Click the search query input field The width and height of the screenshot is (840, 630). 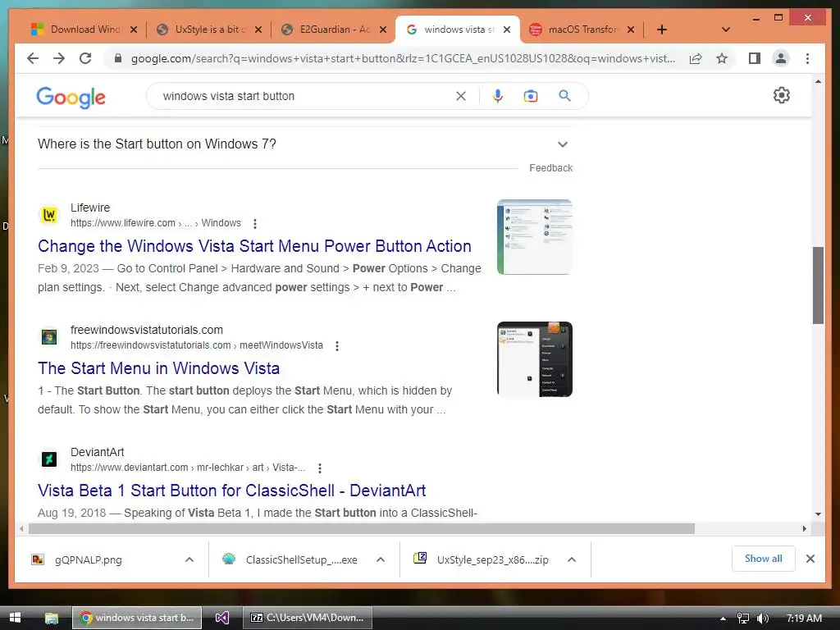(305, 96)
